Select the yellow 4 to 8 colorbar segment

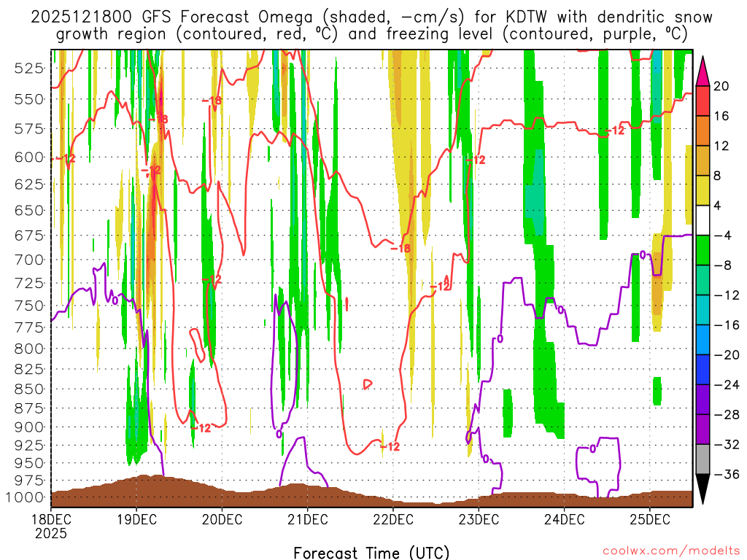703,190
